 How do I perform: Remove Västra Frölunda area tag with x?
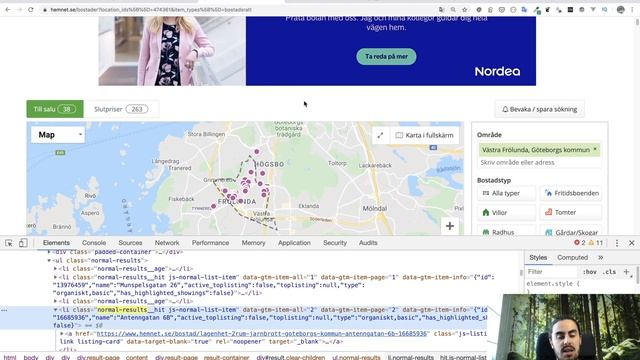[x=595, y=149]
